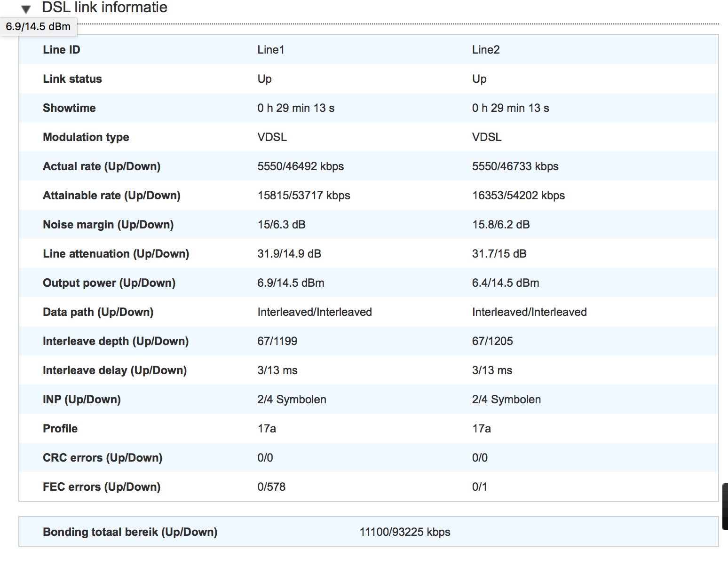Screen dimensions: 728x565
Task: Select INP (Up/Down) label
Action: [x=82, y=399]
